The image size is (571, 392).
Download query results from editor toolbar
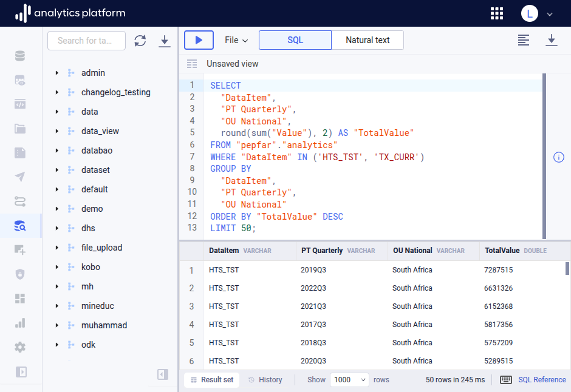pyautogui.click(x=552, y=40)
